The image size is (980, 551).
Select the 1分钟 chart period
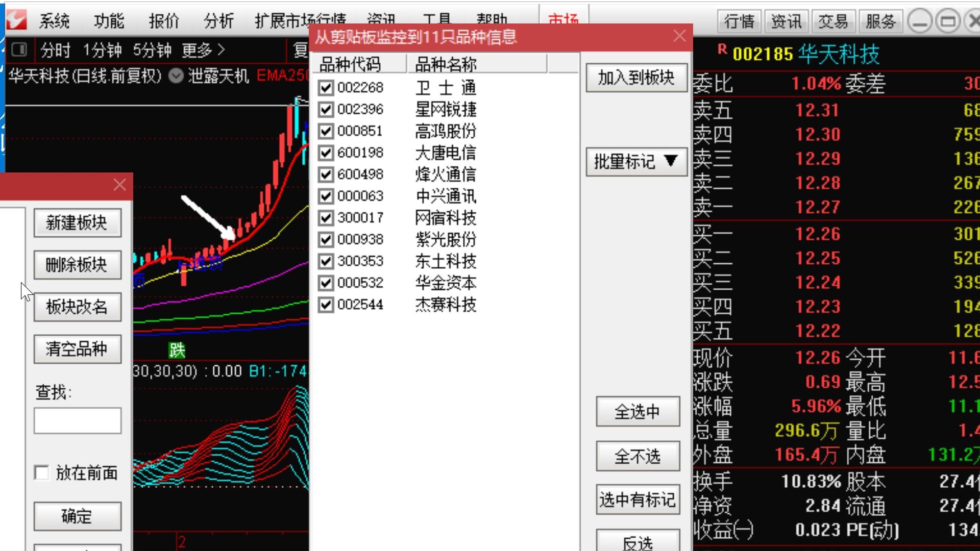[102, 50]
